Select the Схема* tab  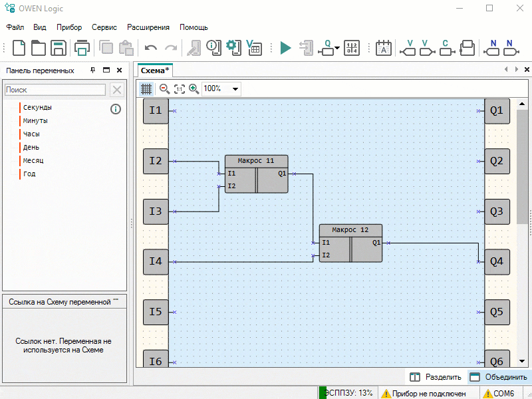[x=155, y=70]
